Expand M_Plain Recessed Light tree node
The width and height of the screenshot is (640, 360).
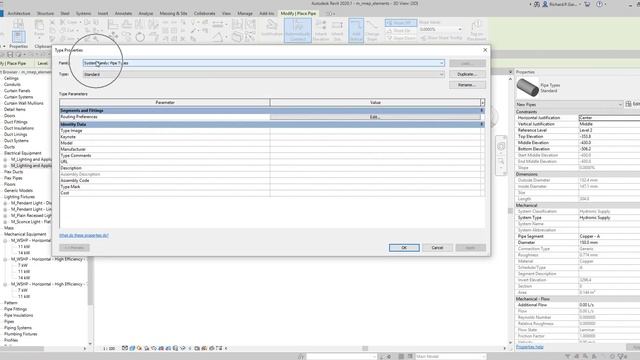(x=5, y=215)
